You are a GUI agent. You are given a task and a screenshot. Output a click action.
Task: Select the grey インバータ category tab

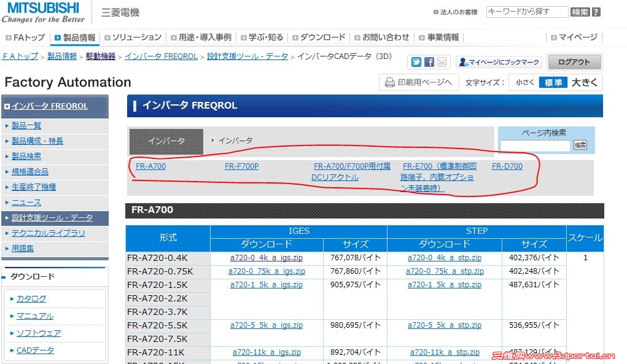tap(166, 141)
